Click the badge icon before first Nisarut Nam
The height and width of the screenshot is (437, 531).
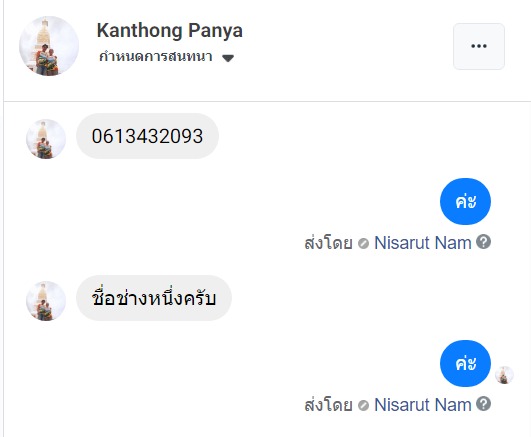pyautogui.click(x=363, y=244)
